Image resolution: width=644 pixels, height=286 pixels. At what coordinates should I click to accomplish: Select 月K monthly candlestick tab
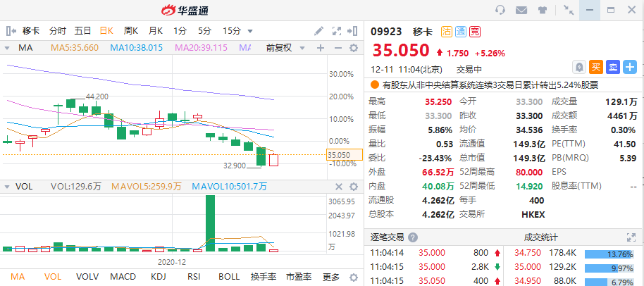click(x=156, y=31)
